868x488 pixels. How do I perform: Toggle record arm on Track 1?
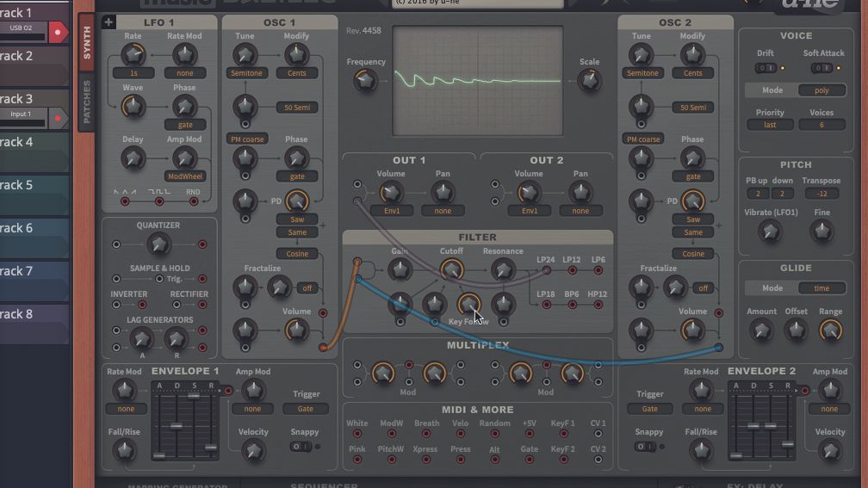[58, 33]
